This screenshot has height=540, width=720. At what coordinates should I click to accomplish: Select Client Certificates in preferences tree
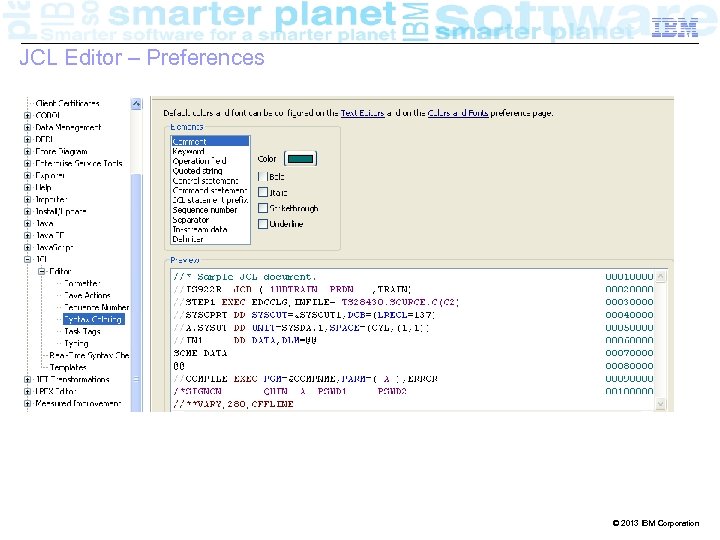(68, 103)
